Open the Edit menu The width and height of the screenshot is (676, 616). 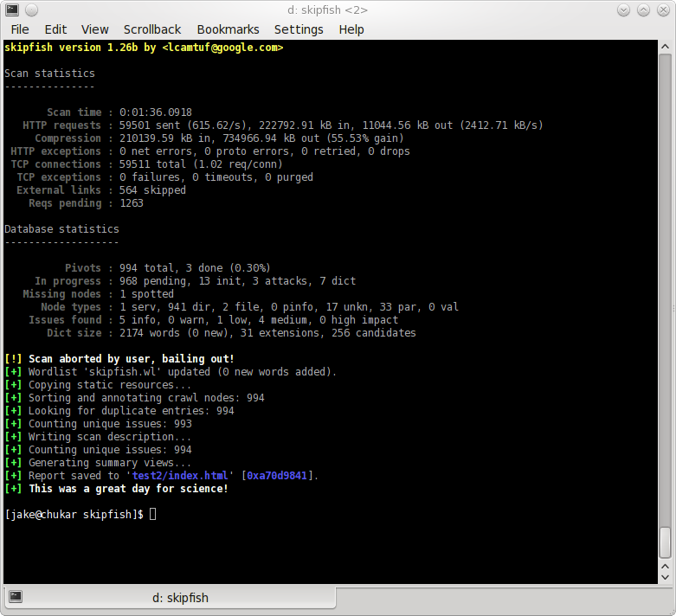pos(55,29)
